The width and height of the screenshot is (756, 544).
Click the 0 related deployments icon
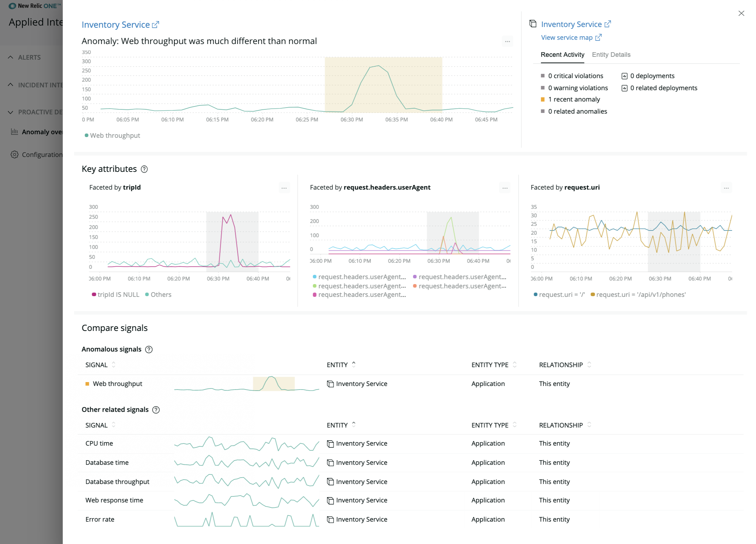[624, 88]
